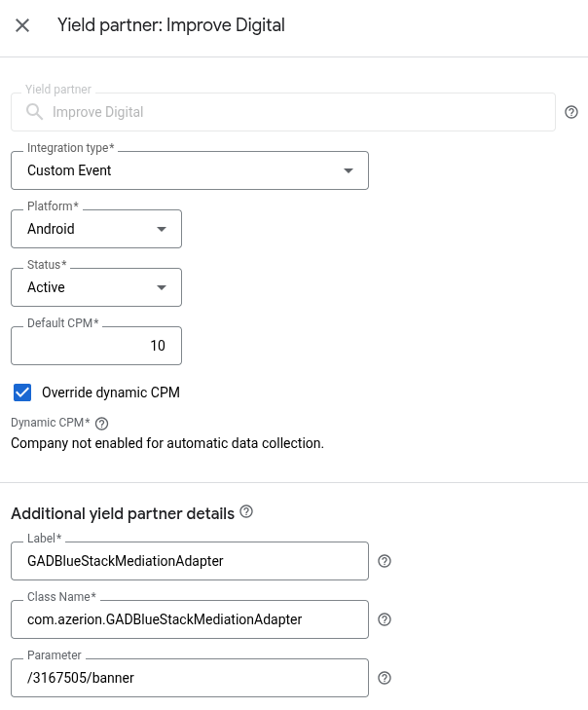Click the 'Override dynamic CPM' label text
The width and height of the screenshot is (588, 710).
(111, 392)
